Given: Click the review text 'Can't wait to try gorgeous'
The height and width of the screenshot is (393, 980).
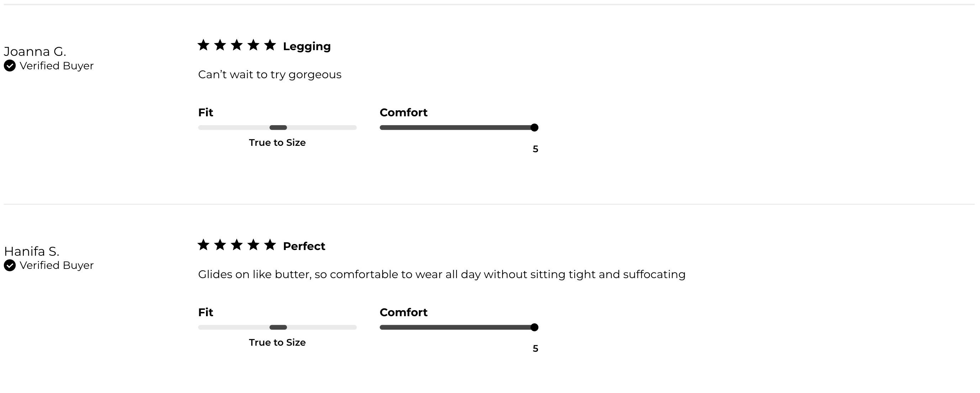Looking at the screenshot, I should coord(270,74).
